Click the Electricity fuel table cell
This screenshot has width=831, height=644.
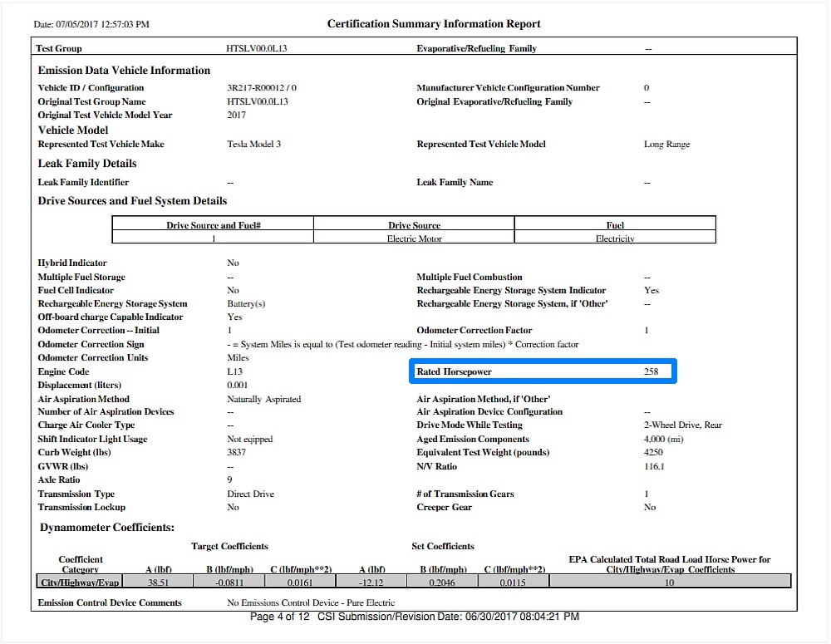coord(615,238)
